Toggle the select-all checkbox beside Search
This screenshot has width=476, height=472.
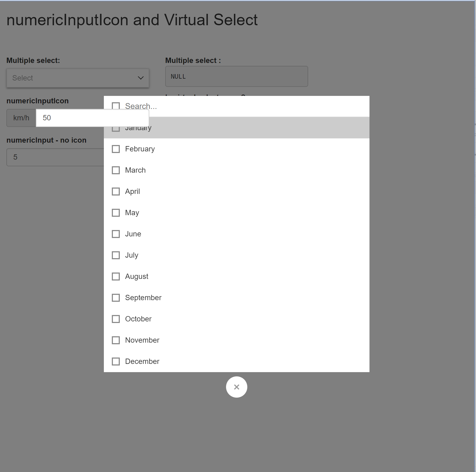(116, 106)
